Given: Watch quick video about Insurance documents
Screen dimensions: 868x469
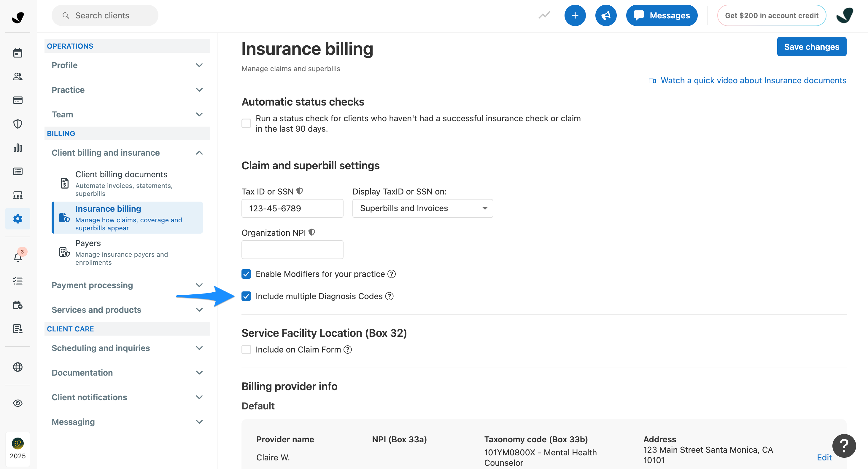Looking at the screenshot, I should pyautogui.click(x=747, y=80).
